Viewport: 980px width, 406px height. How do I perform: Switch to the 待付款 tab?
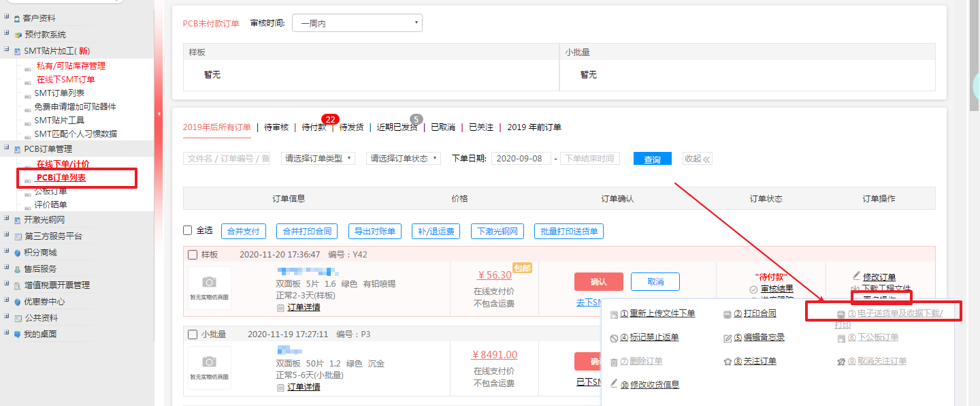314,127
